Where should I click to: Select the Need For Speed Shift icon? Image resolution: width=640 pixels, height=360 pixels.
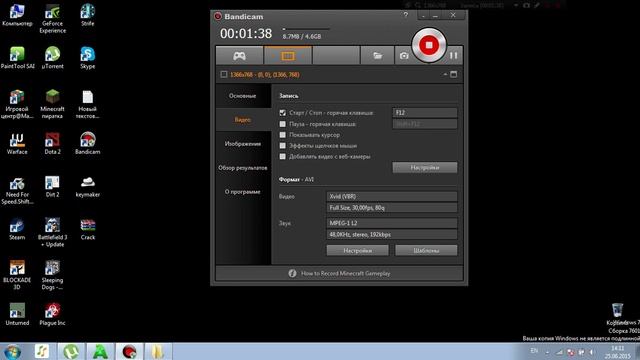pyautogui.click(x=17, y=190)
